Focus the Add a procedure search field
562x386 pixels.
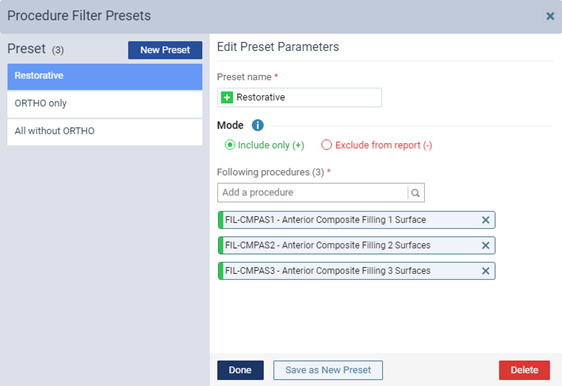pos(313,193)
